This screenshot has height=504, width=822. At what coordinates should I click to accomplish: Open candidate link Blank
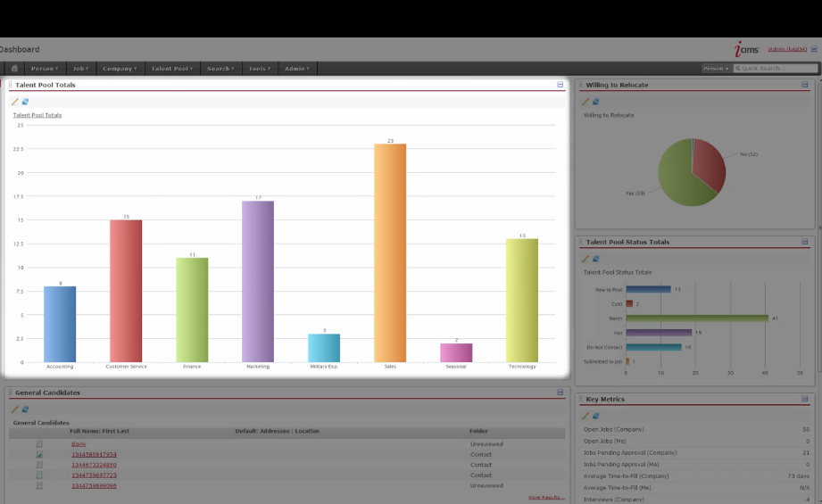79,443
